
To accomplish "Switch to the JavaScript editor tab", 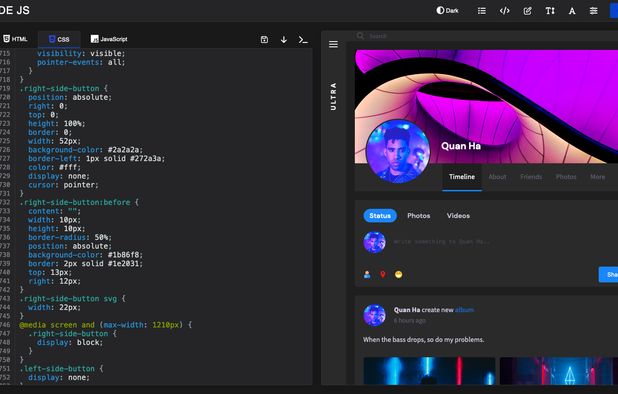I will point(109,39).
